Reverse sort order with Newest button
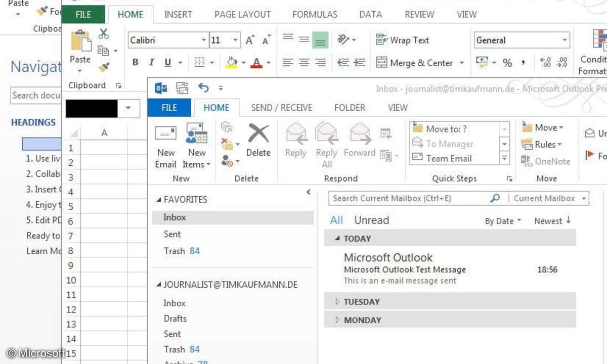607x364 pixels. tap(552, 221)
